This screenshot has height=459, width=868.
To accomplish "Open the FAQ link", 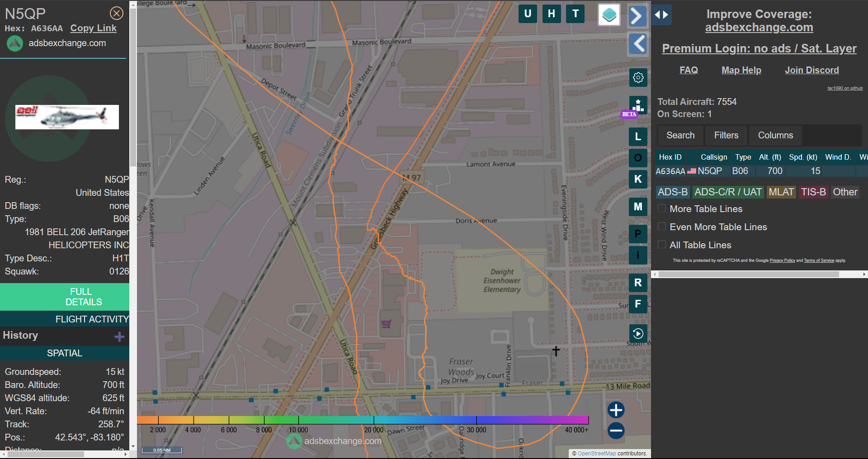I will click(689, 70).
